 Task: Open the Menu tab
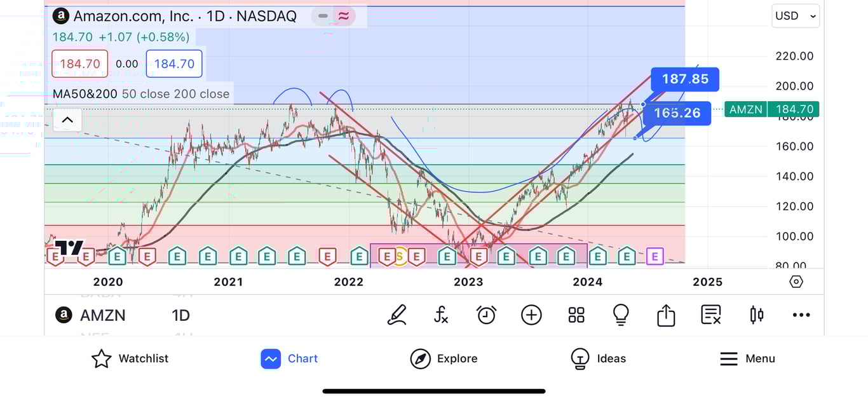pyautogui.click(x=747, y=358)
